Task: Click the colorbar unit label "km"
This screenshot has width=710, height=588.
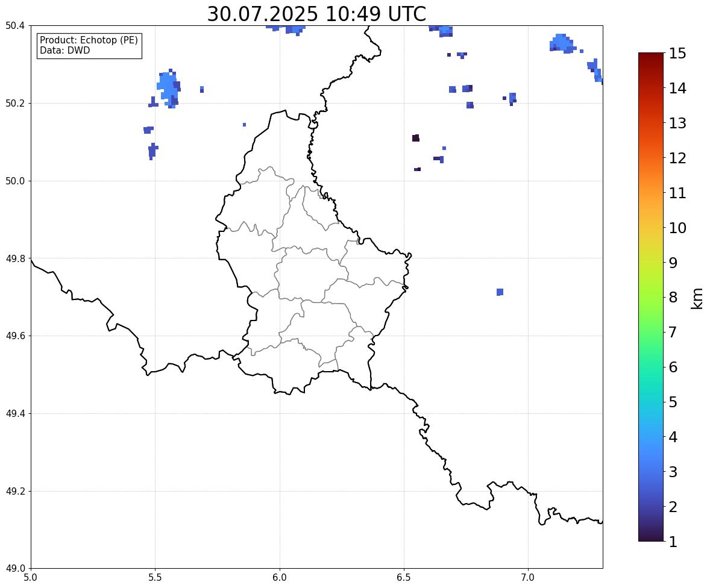Action: pos(697,298)
